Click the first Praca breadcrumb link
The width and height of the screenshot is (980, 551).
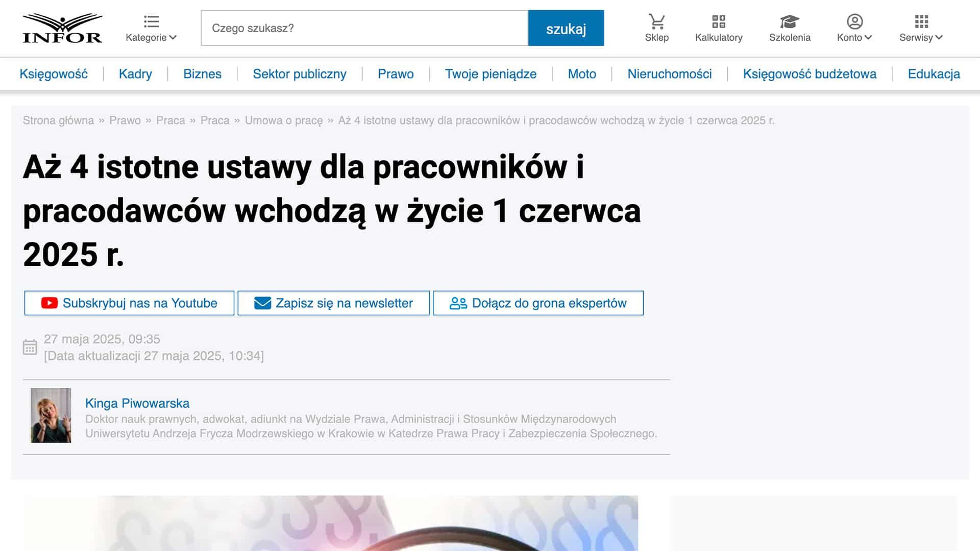click(170, 120)
